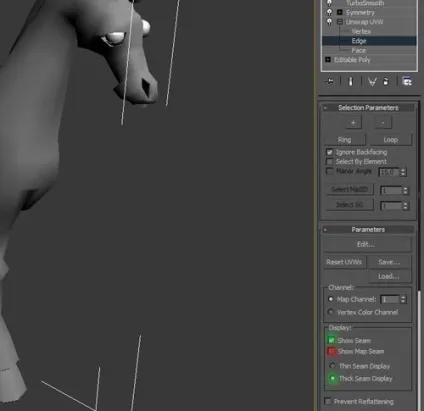Click the Load... button
The height and width of the screenshot is (411, 424).
(389, 276)
